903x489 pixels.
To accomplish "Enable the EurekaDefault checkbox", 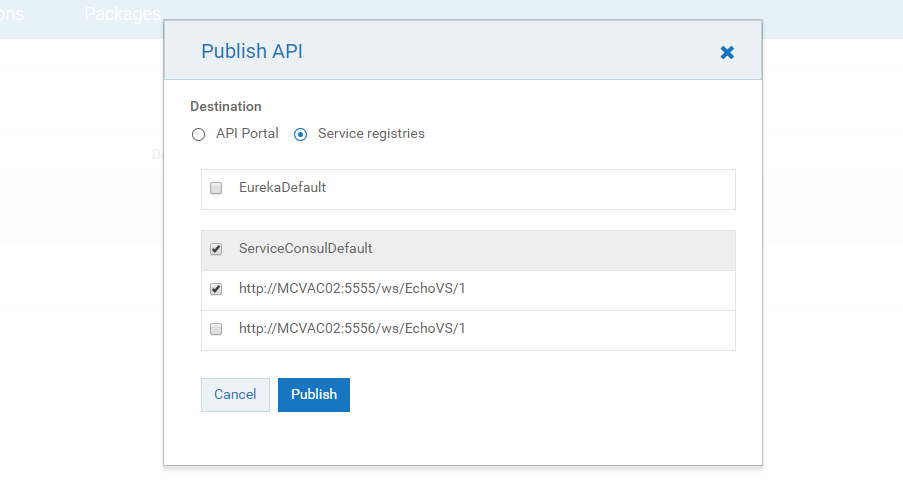I will (x=216, y=188).
